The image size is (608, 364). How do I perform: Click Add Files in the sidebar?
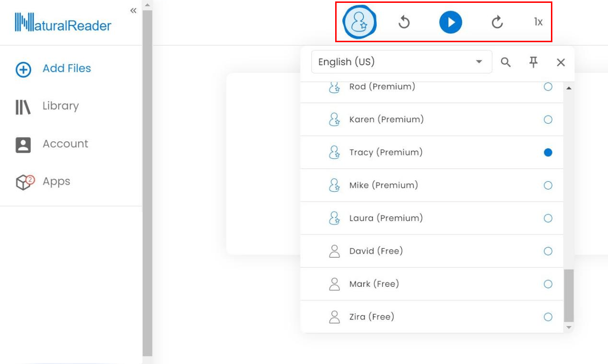66,69
